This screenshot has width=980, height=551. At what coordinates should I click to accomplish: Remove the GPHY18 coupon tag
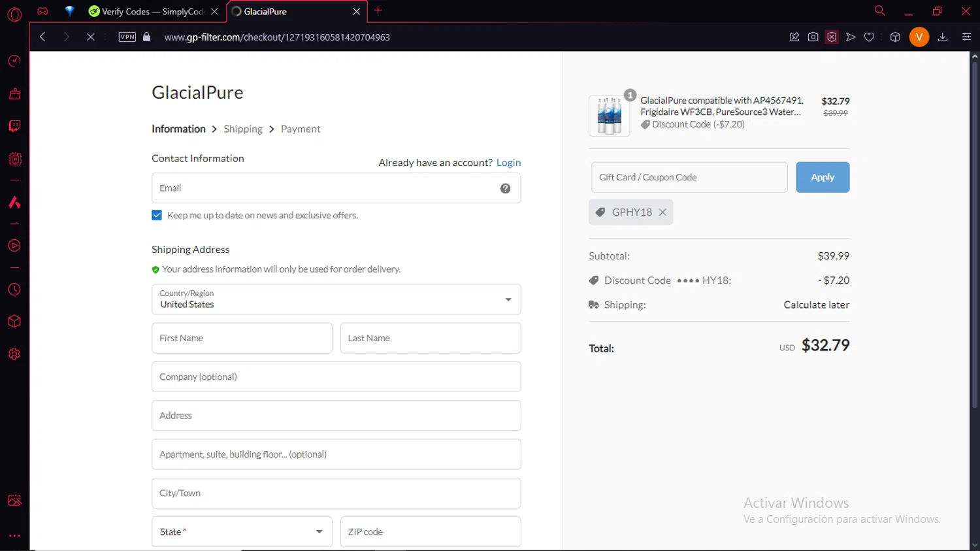[662, 212]
